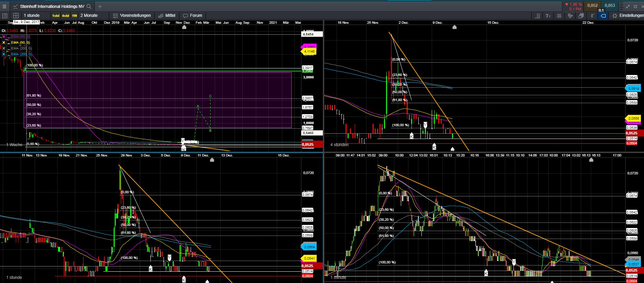This screenshot has height=283, width=644.
Task: Click the 0,0564 blue price tag in hourly chart
Action: tap(309, 247)
